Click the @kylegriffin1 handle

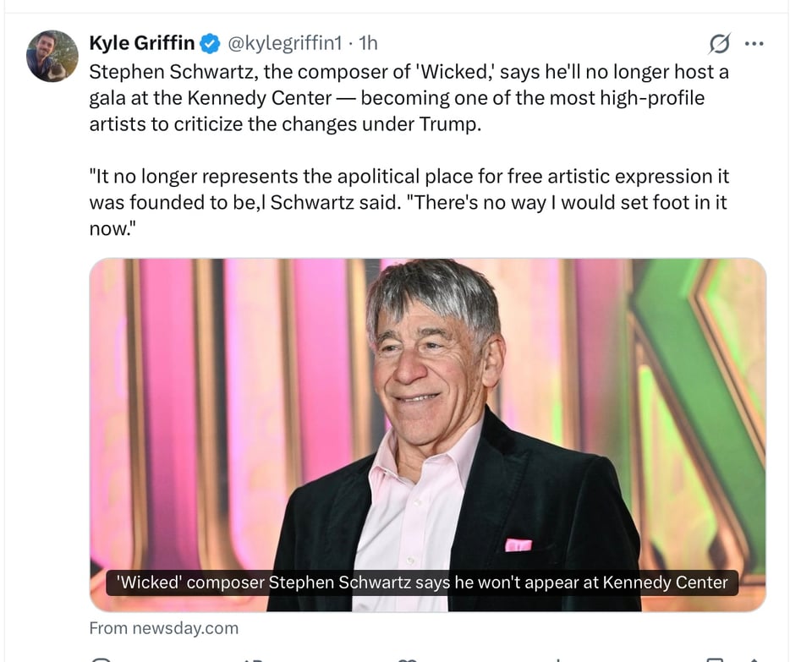tap(279, 42)
